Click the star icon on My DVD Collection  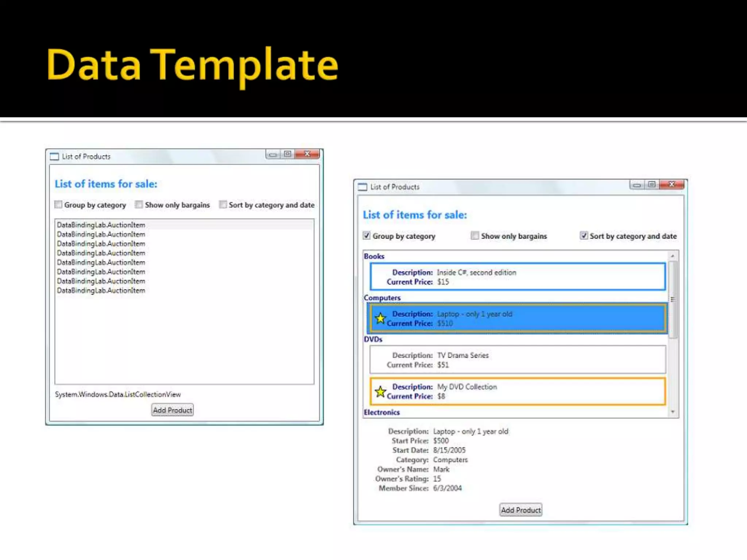click(x=380, y=392)
